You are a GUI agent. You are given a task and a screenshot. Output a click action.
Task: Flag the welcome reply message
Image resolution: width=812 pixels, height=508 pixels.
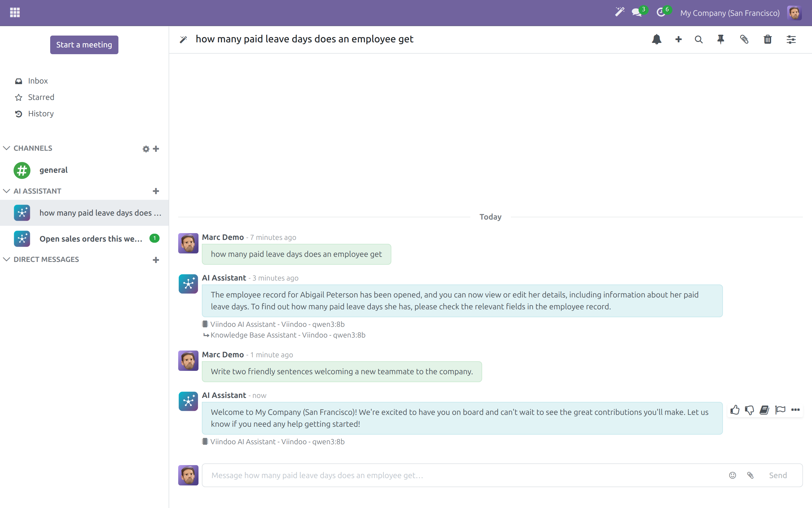coord(780,410)
